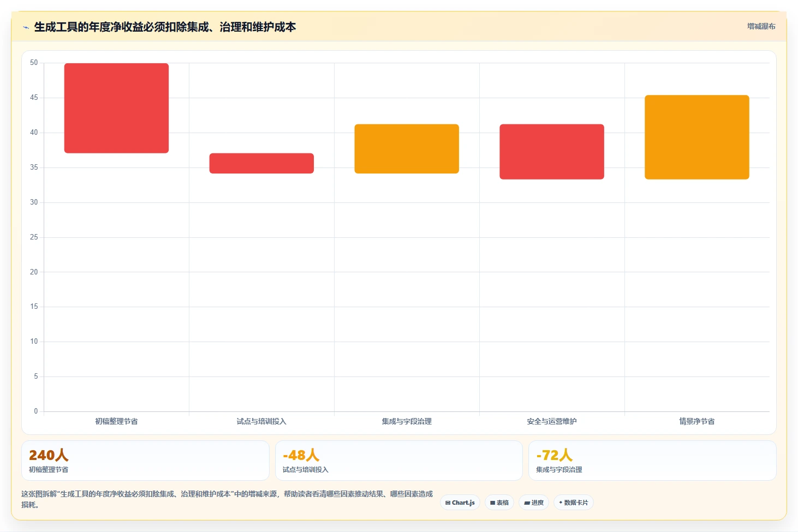Click the y-axis value 0
This screenshot has height=532, width=798.
click(x=36, y=411)
